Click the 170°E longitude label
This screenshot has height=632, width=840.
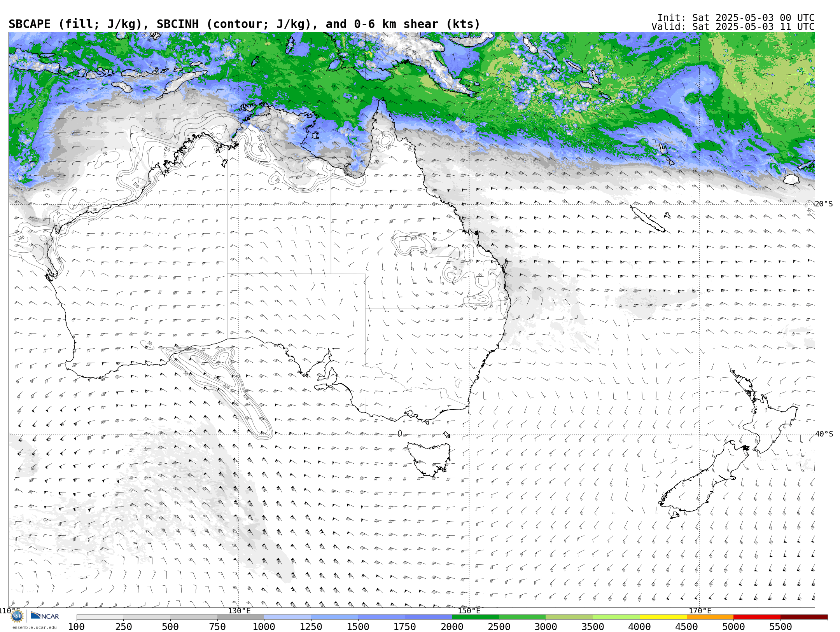pos(700,611)
